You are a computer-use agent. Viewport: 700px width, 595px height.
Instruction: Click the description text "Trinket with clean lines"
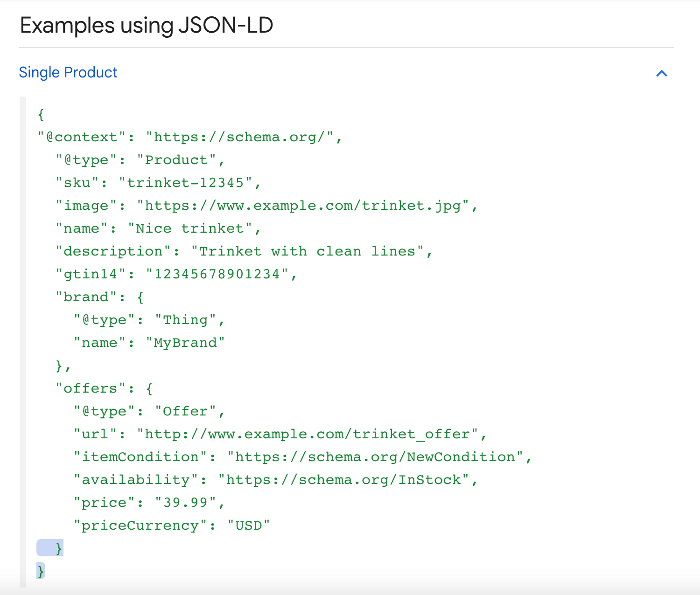coord(307,251)
